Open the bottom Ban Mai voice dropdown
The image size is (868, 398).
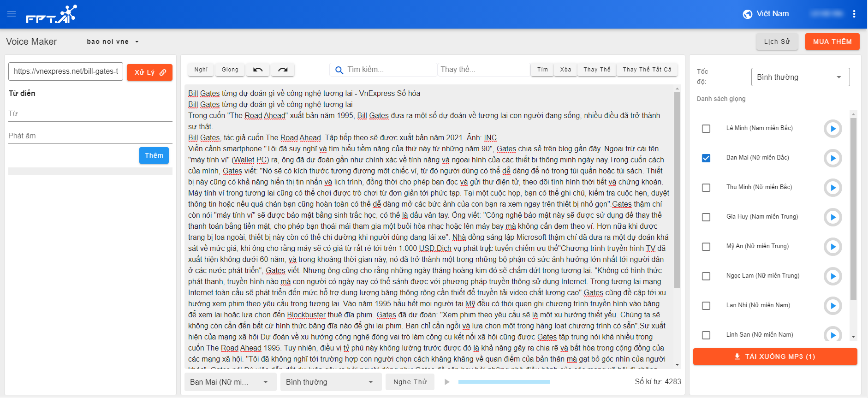coord(231,382)
